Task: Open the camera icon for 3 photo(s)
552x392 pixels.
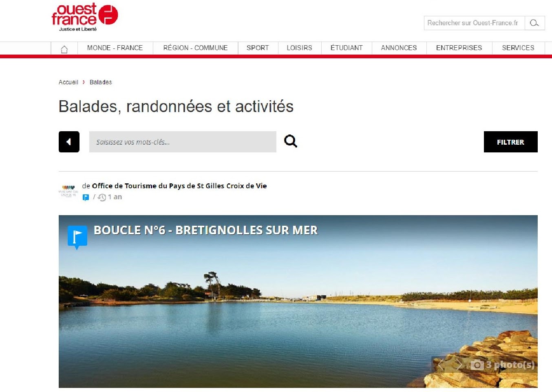Action: click(x=477, y=365)
